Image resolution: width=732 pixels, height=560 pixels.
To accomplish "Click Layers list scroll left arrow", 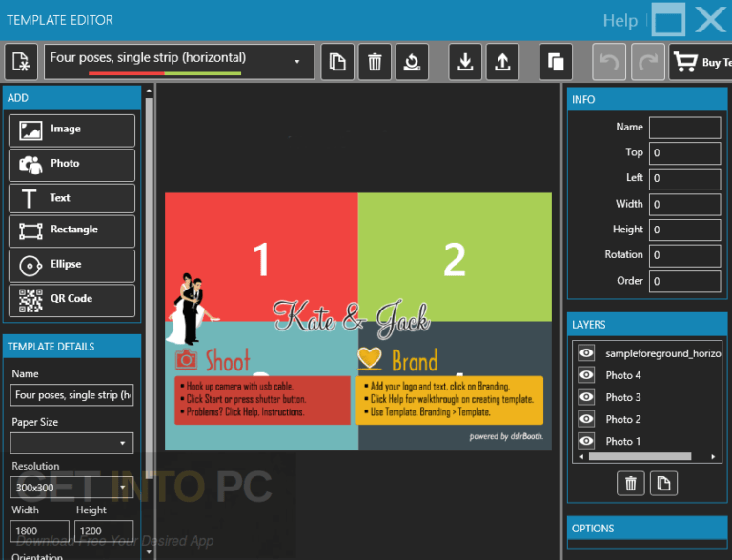I will (581, 456).
